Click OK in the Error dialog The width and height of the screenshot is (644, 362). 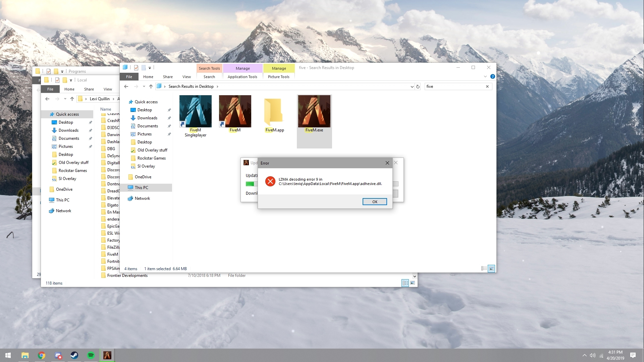(x=374, y=201)
